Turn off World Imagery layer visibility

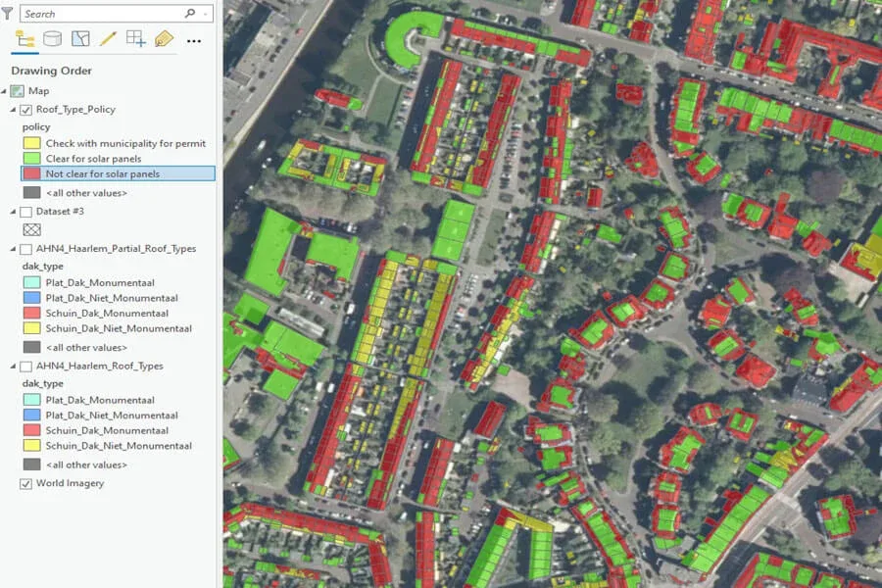pos(26,483)
